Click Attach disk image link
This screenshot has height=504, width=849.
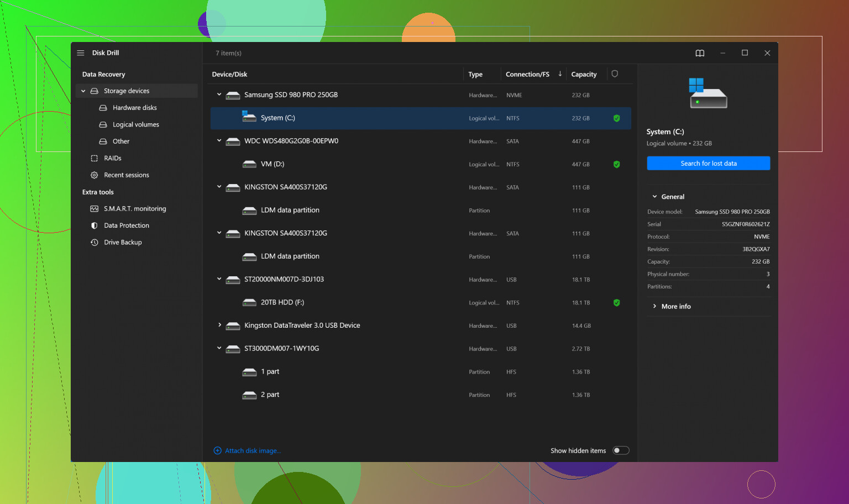[253, 451]
